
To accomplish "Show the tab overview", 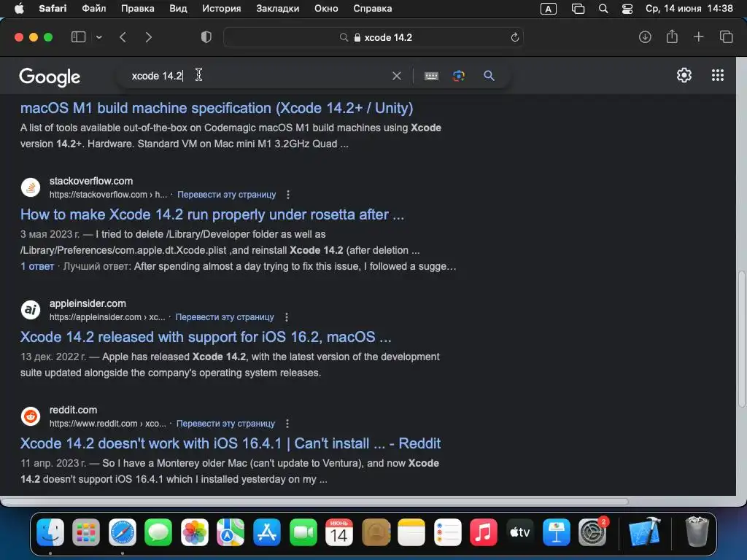I will 726,36.
